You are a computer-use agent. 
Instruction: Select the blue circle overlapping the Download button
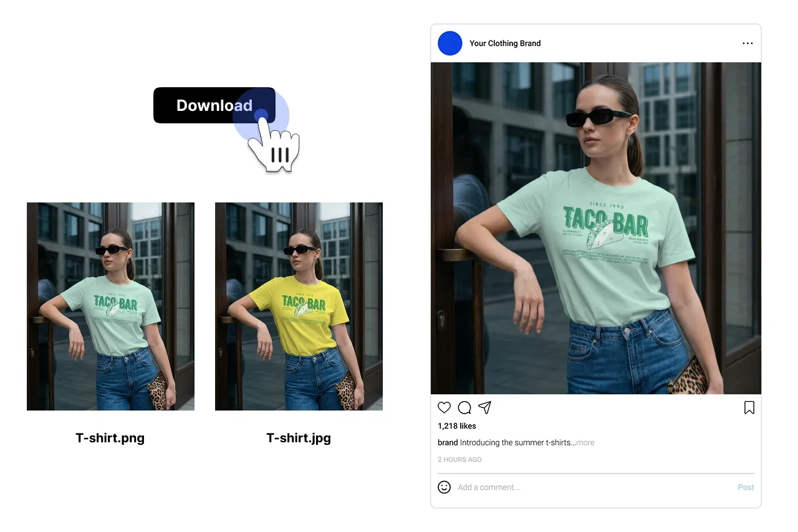[x=262, y=115]
